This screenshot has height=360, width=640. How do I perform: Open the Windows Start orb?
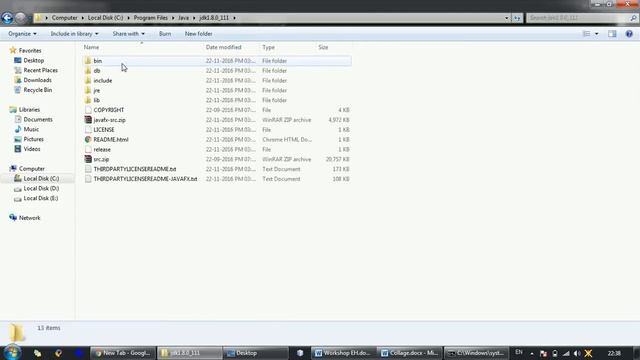(x=12, y=353)
